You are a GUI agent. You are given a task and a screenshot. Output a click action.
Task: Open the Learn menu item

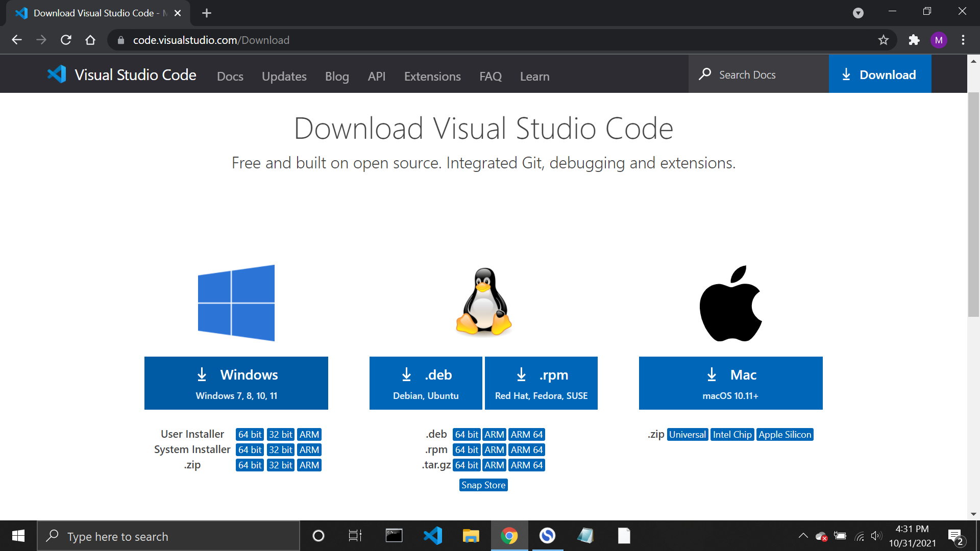click(535, 77)
